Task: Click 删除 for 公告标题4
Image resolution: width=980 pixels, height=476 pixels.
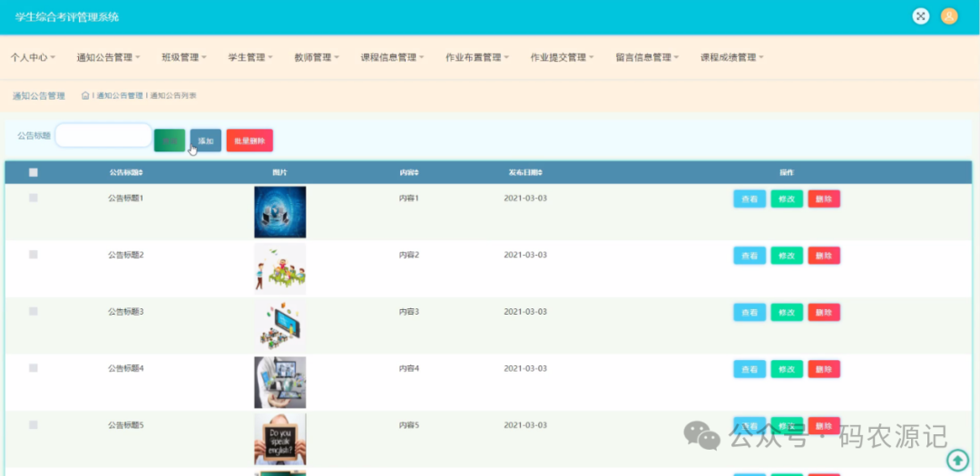Action: [x=824, y=369]
